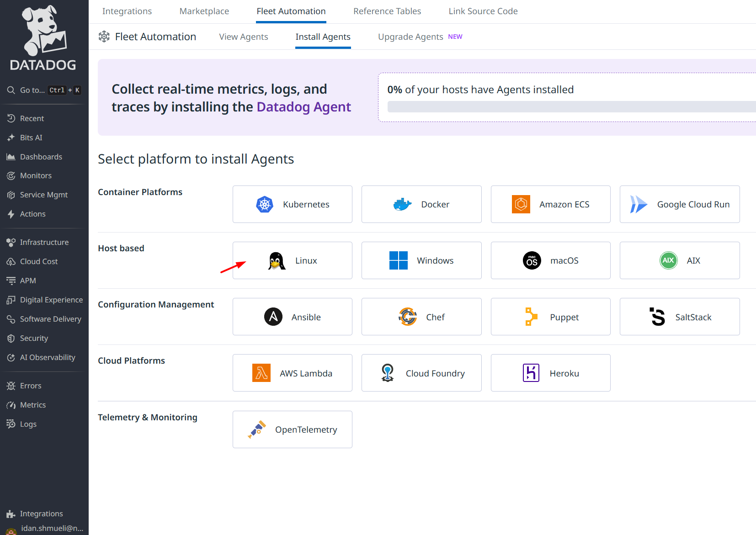Choose Ansible configuration management tile
Screen dimensions: 756x535
click(292, 317)
